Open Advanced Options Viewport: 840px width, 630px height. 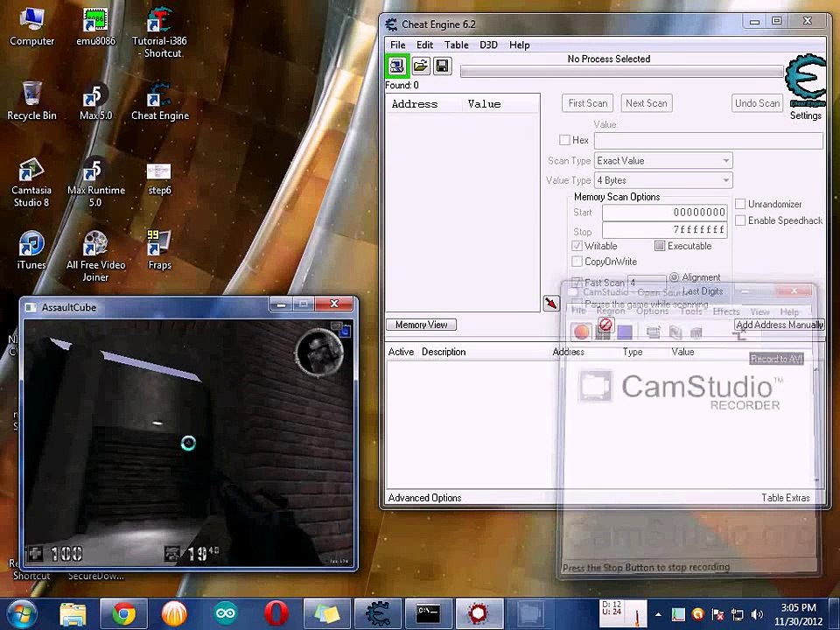tap(425, 498)
